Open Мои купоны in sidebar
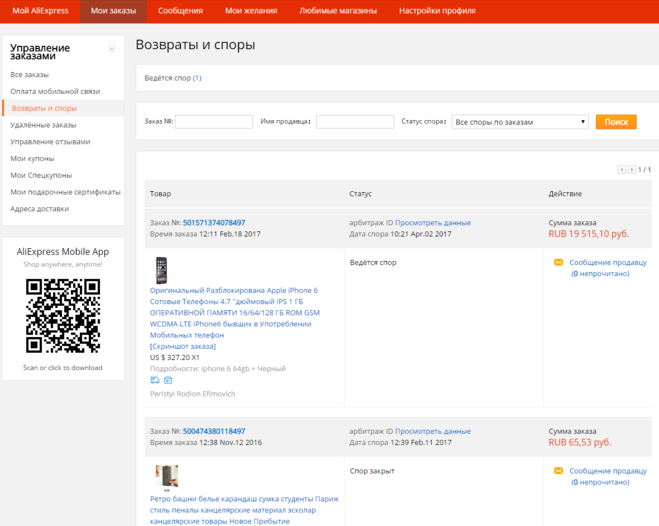Image resolution: width=659 pixels, height=526 pixels. 32,159
